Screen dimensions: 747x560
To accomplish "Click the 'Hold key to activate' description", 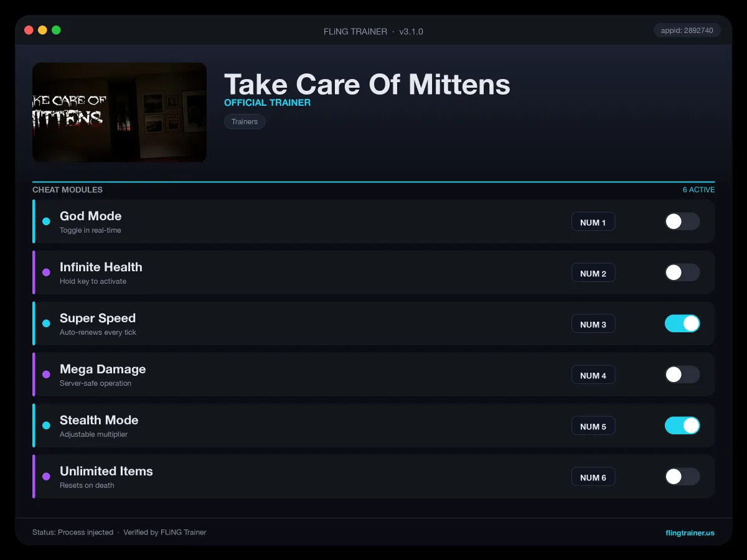I will click(93, 281).
